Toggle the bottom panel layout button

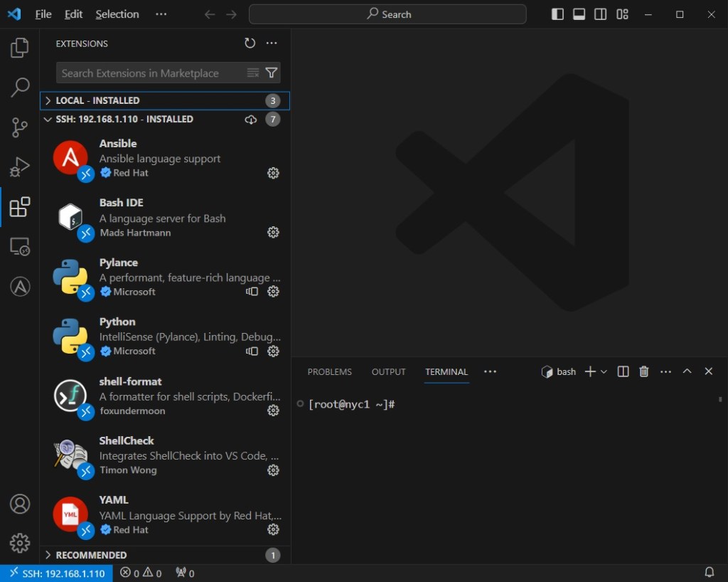(579, 14)
